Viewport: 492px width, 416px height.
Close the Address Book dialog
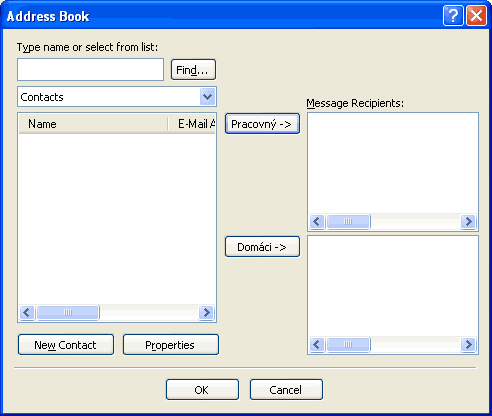click(476, 16)
